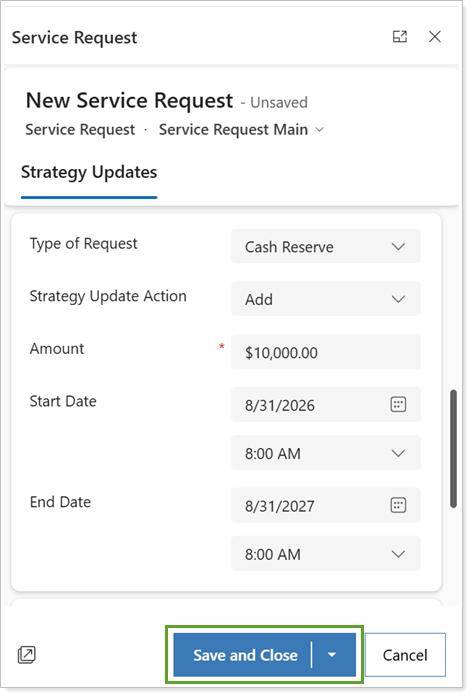472x697 pixels.
Task: Click the pop-out expand icon in header
Action: 400,37
